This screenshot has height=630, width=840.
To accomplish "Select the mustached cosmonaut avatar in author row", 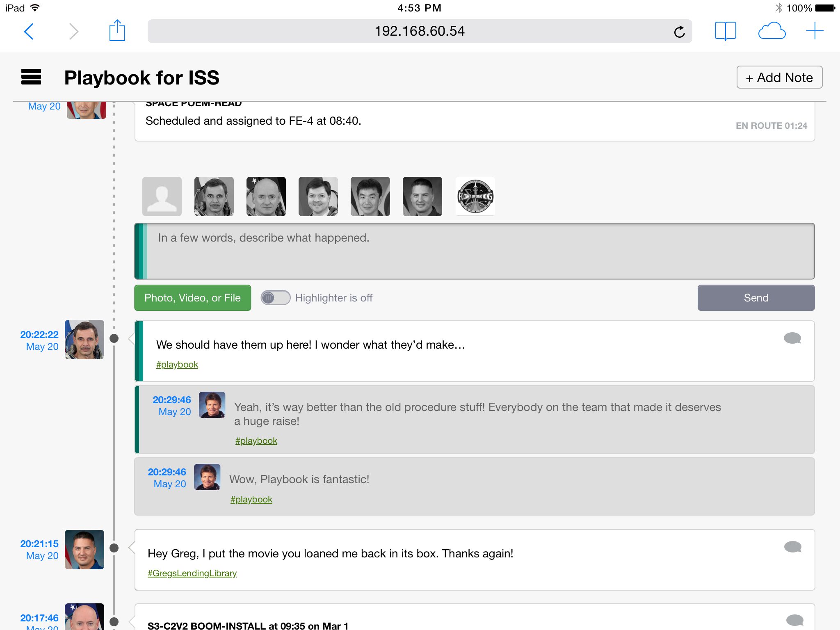I will tap(214, 196).
